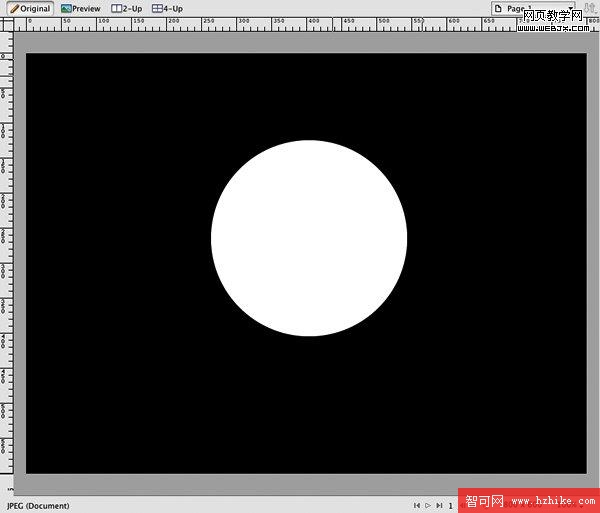Open the Preview view tab
Image resolution: width=600 pixels, height=513 pixels.
coord(81,8)
